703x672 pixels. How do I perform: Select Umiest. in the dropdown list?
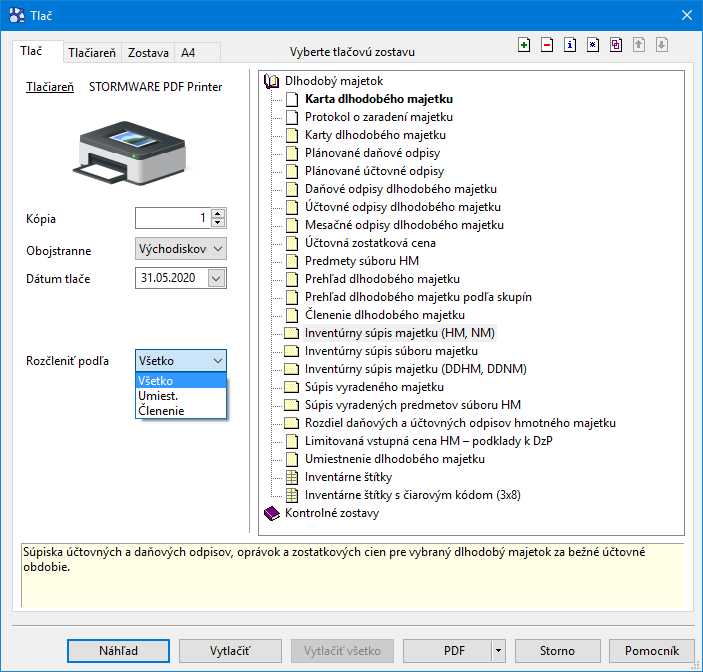[x=159, y=396]
